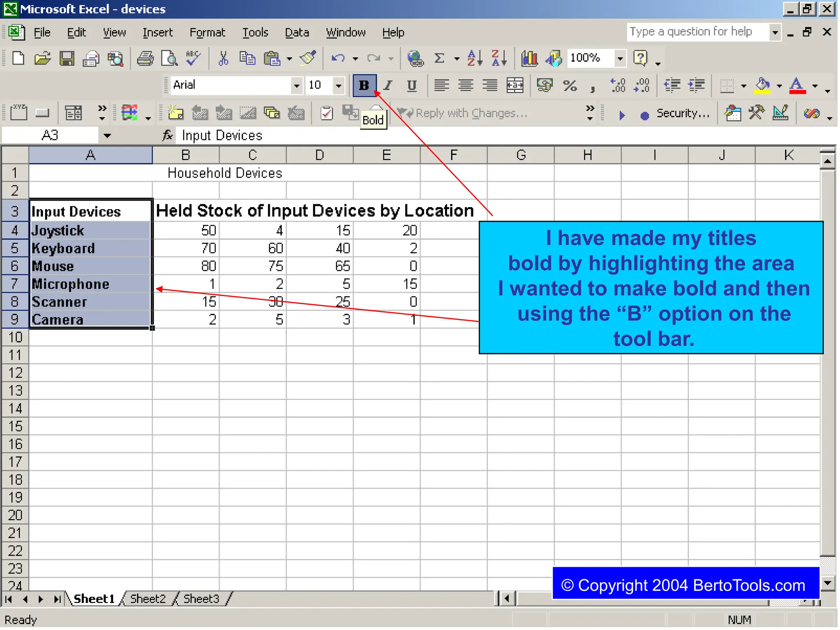
Task: Open the help question box dropdown arrow
Action: coord(775,32)
